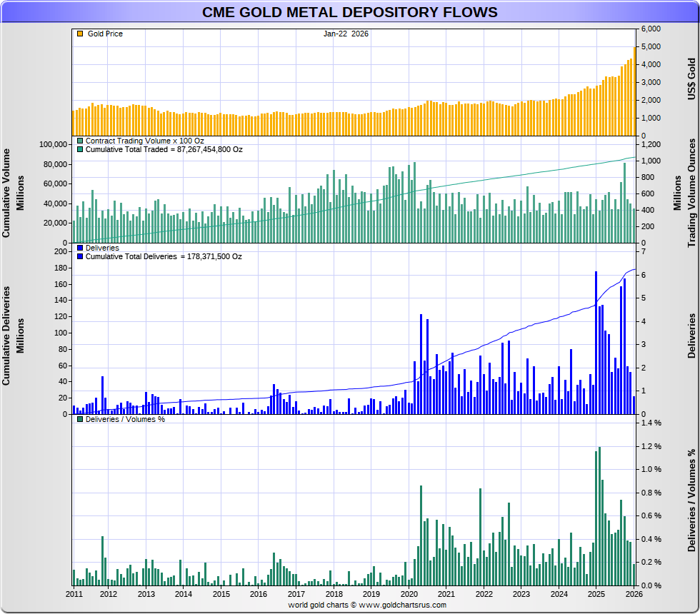Click the green Contract Trading Volume legend swatch
This screenshot has height=614, width=700.
coord(80,141)
